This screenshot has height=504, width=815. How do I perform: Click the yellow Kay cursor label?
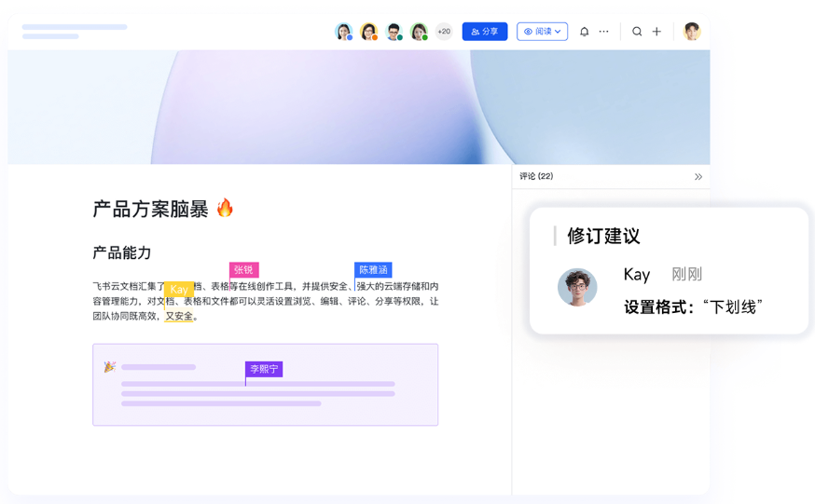(179, 289)
